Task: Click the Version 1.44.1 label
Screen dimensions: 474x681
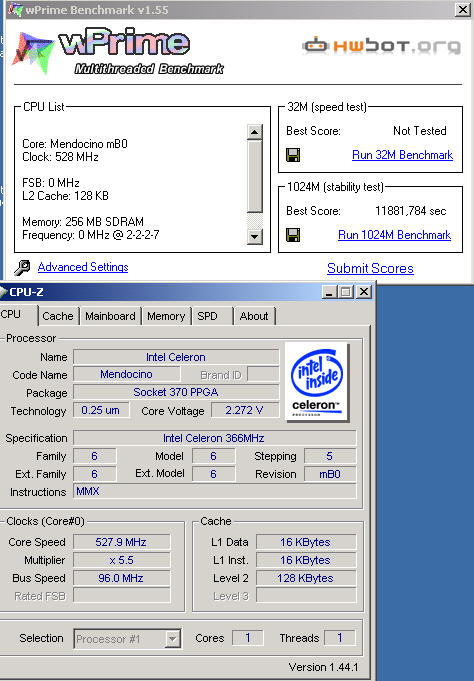Action: (x=323, y=667)
